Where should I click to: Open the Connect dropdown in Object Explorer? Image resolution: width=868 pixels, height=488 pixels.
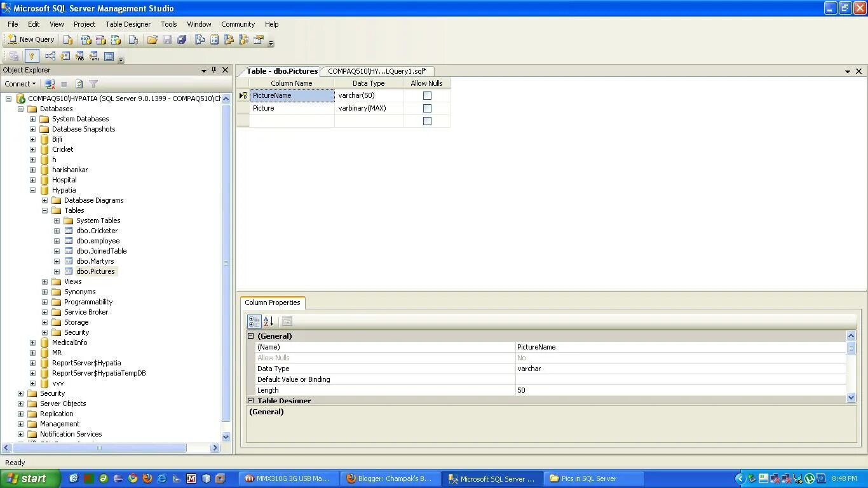pyautogui.click(x=20, y=84)
